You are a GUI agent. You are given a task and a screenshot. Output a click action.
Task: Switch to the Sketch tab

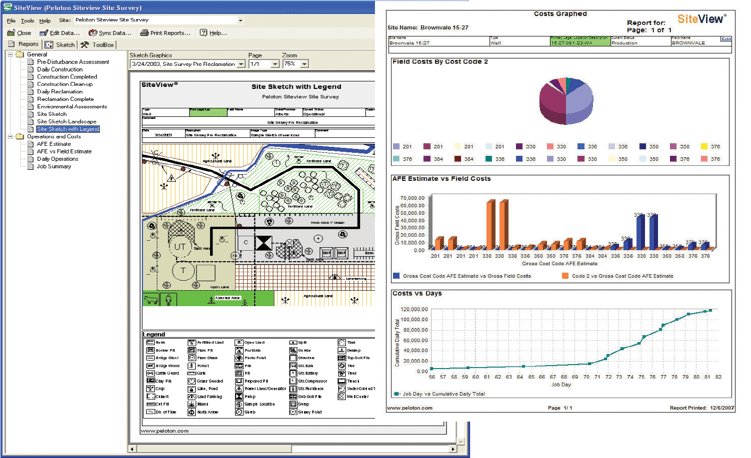[60, 45]
